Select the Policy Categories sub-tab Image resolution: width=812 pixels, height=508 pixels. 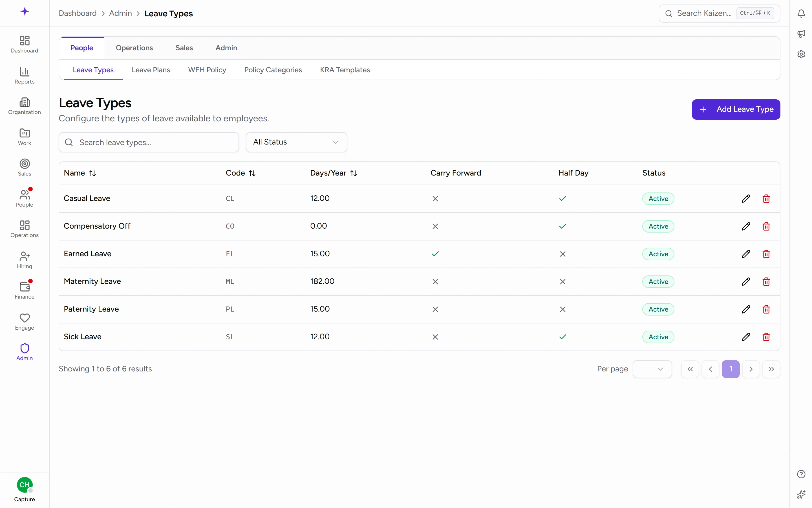point(273,70)
